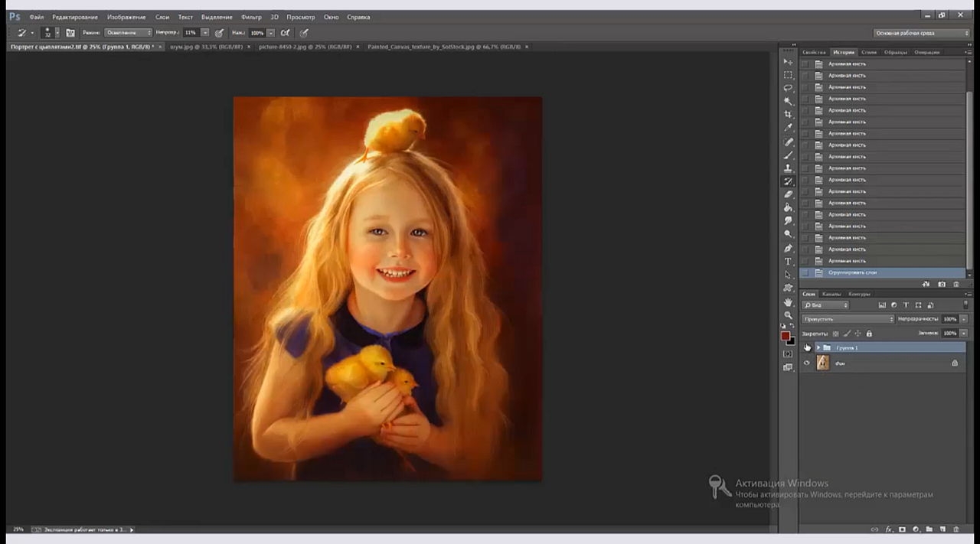Image resolution: width=980 pixels, height=544 pixels.
Task: Click the link layers icon
Action: coord(875,529)
